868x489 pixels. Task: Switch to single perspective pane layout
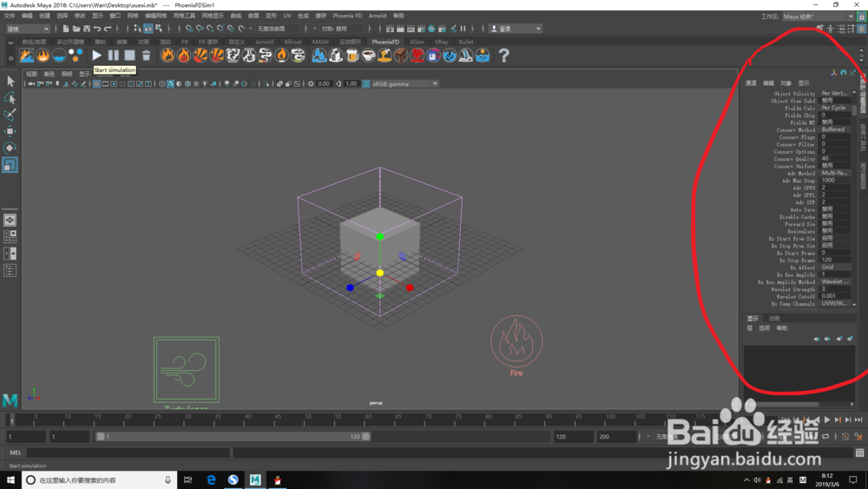coord(10,221)
